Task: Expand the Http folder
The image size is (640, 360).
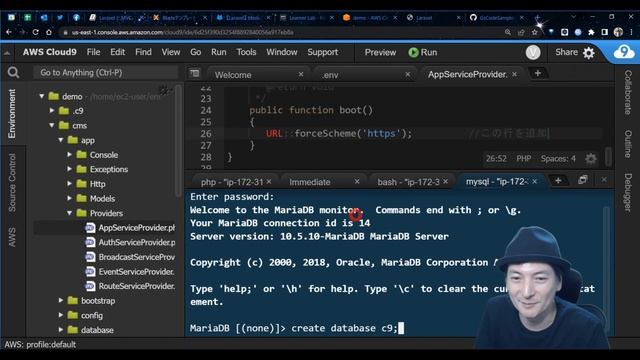Action: click(69, 184)
